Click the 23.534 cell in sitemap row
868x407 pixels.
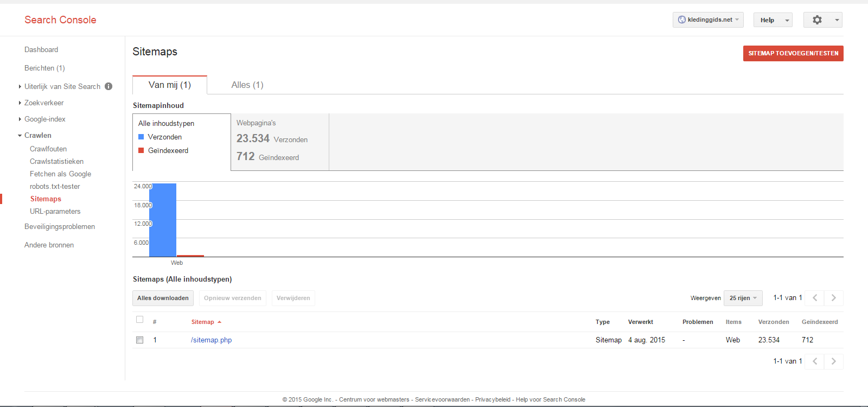point(769,340)
